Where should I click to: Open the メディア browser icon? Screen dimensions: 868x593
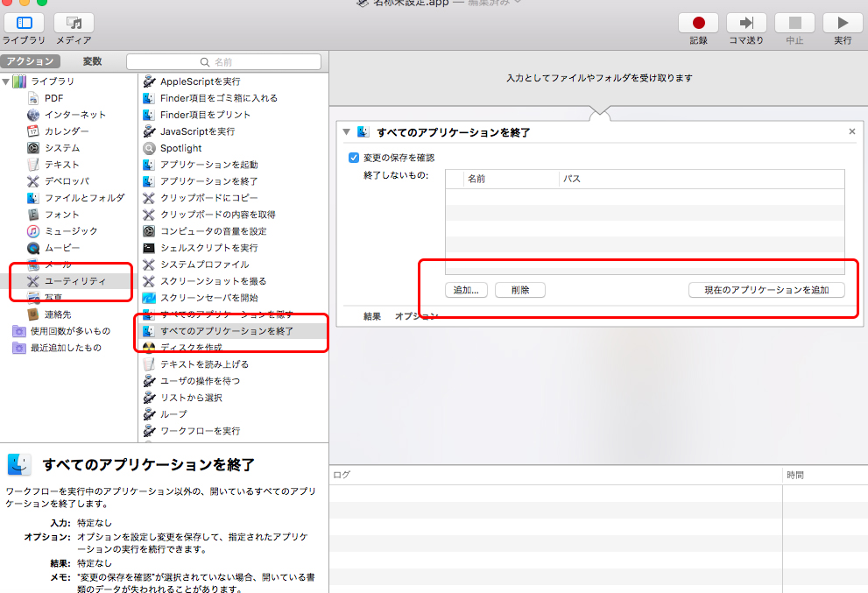[x=74, y=23]
